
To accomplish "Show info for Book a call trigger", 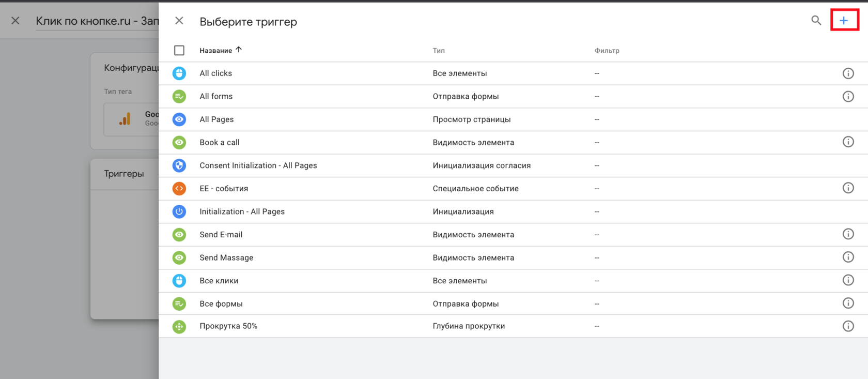I will 848,142.
